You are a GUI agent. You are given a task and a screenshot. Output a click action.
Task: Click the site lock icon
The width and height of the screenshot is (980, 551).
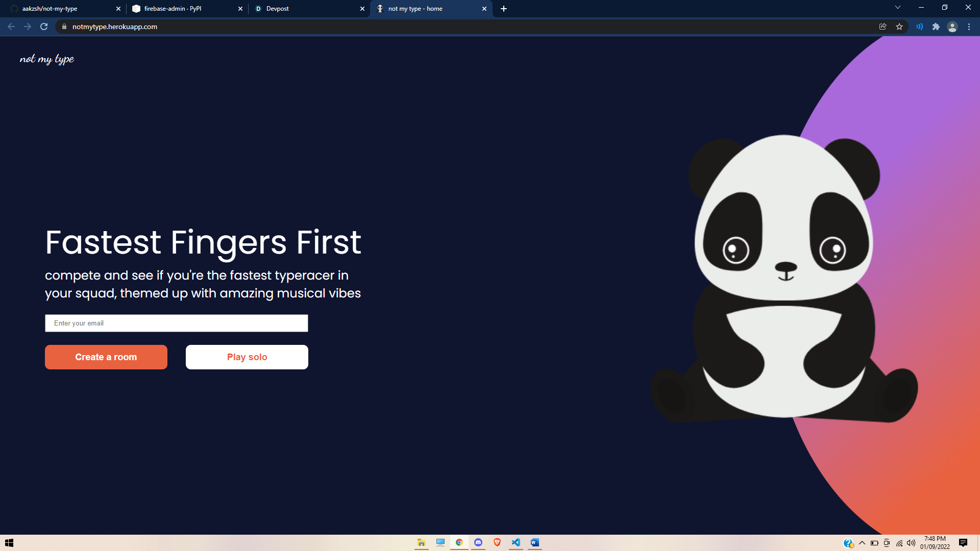click(64, 27)
